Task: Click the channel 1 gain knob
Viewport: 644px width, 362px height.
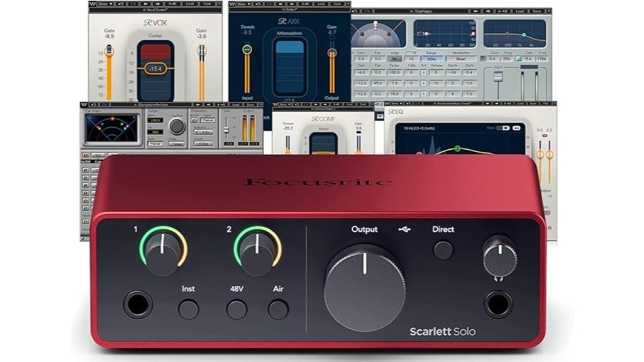Action: 163,251
